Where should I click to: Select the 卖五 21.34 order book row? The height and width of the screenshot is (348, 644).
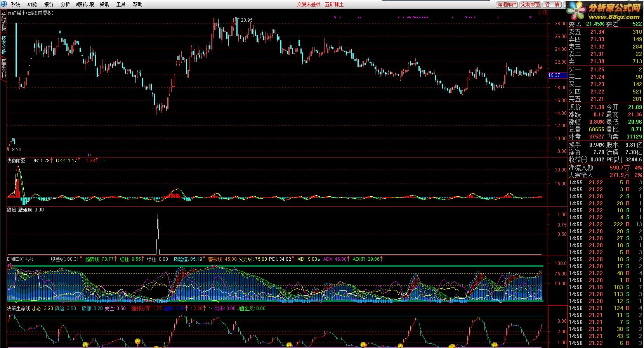click(x=605, y=32)
